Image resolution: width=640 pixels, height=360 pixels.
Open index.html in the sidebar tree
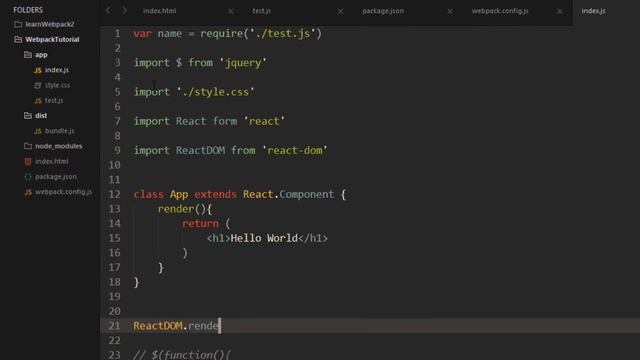click(52, 161)
